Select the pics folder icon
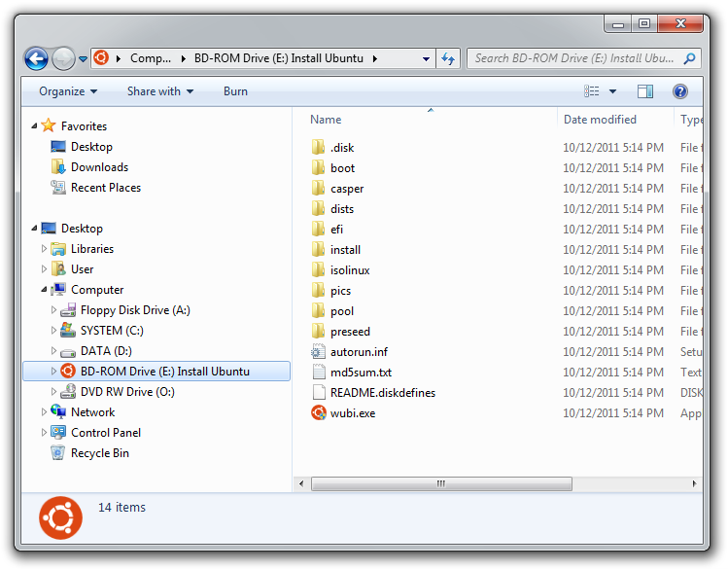This screenshot has width=728, height=569. 318,290
